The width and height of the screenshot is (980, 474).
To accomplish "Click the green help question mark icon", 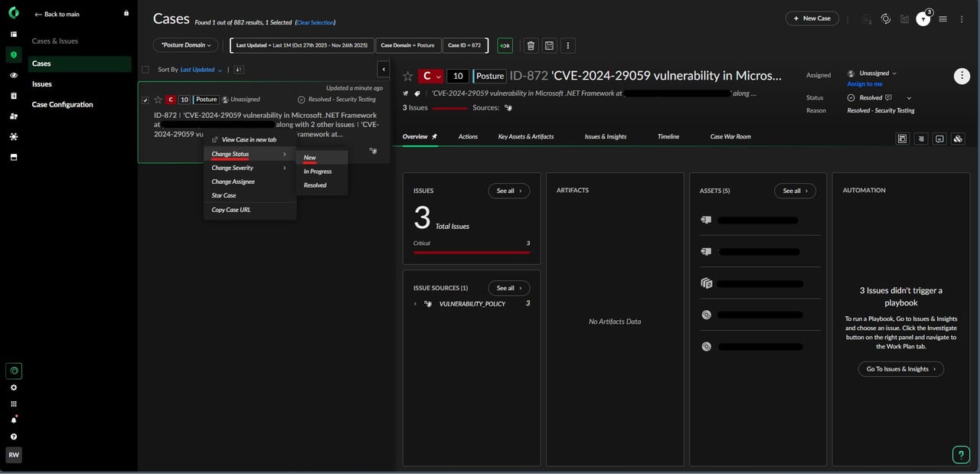I will click(x=961, y=455).
